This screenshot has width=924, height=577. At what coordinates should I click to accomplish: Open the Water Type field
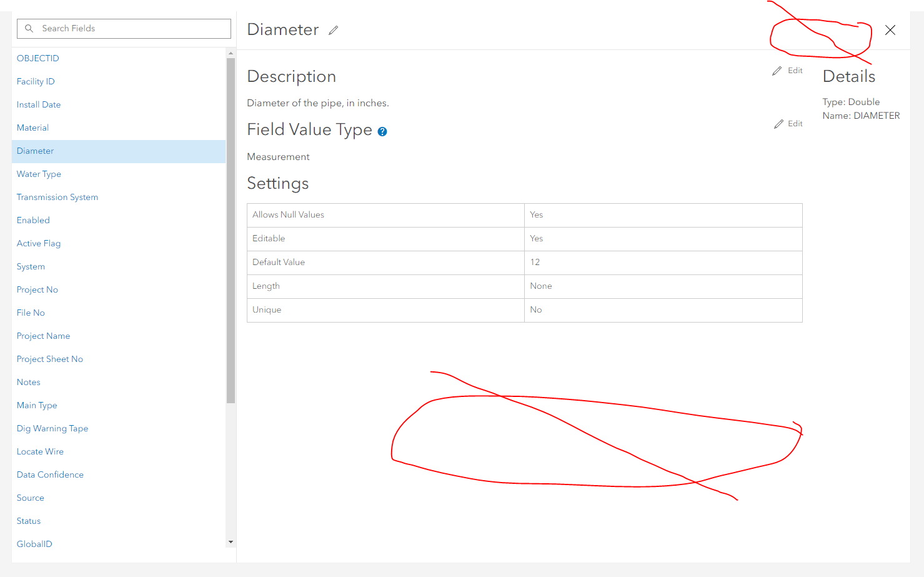pos(39,174)
